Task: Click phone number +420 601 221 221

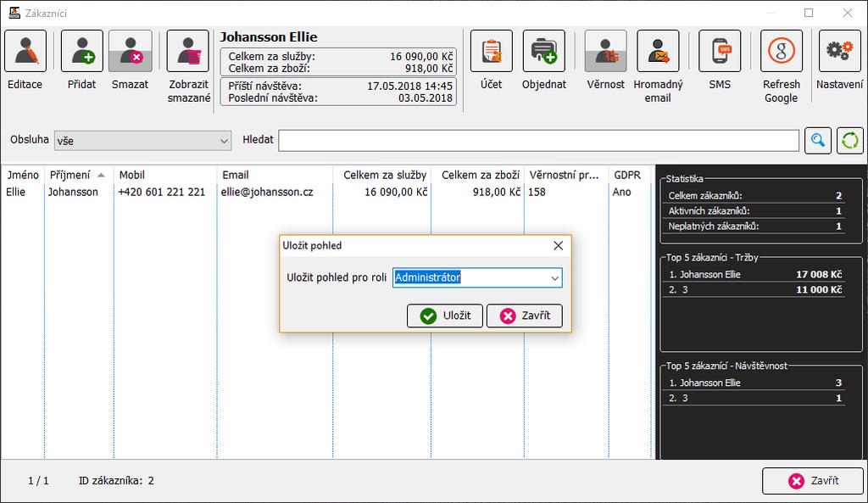Action: coord(162,193)
